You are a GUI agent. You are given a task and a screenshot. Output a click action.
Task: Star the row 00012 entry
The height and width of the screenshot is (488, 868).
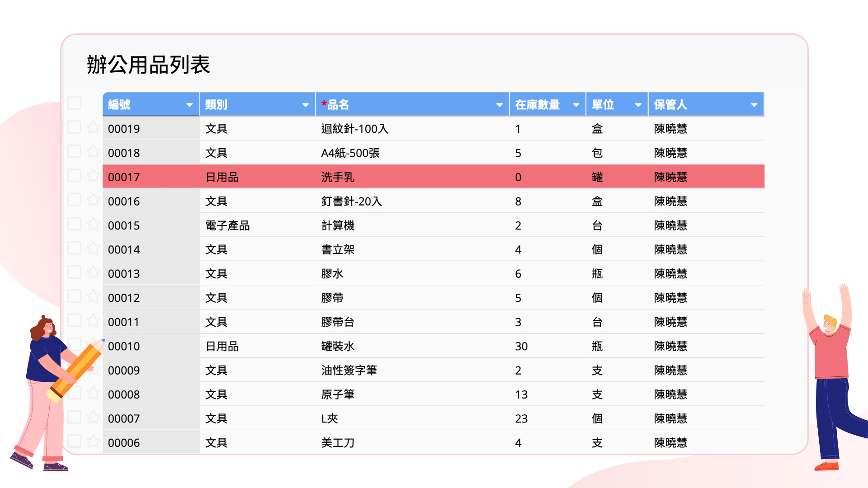click(93, 297)
